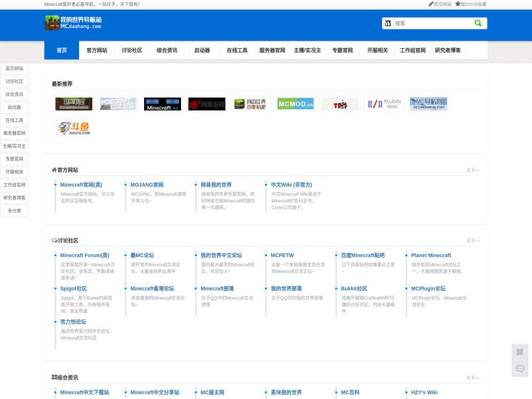Select 综合资讯 in the left sidebar

14,95
